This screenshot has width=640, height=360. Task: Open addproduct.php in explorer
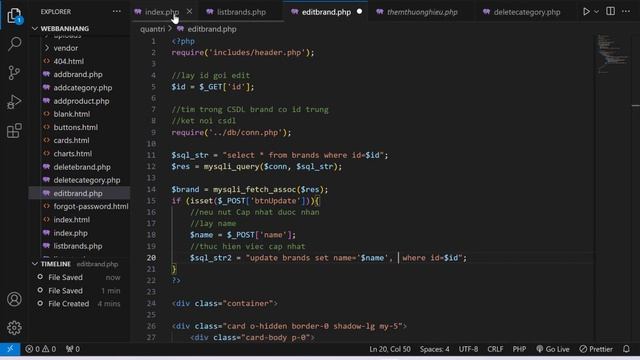click(81, 101)
